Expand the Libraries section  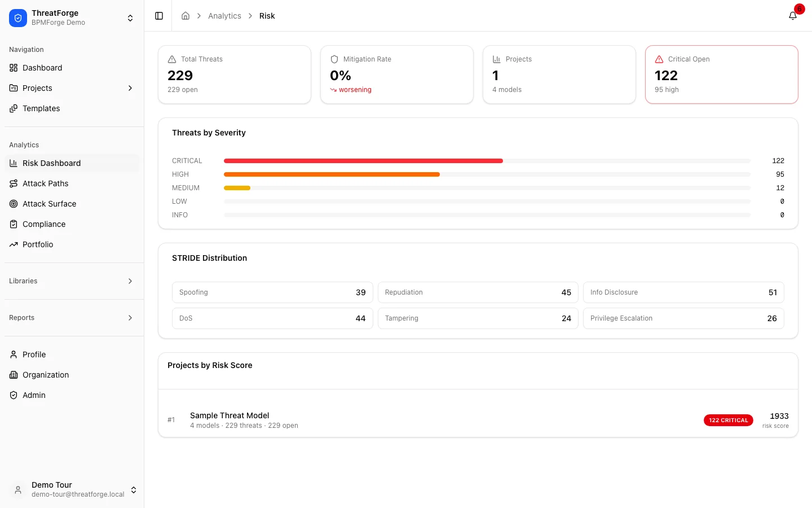click(72, 281)
